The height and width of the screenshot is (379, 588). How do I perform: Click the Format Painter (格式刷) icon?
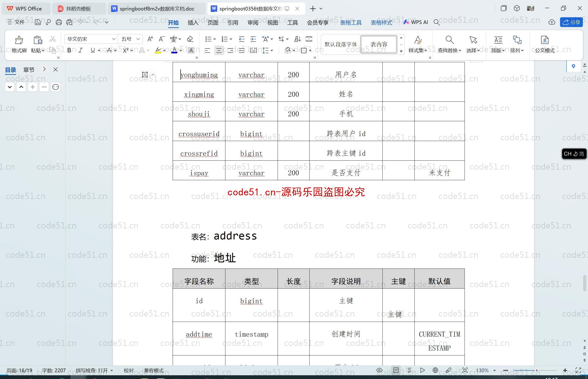(19, 40)
